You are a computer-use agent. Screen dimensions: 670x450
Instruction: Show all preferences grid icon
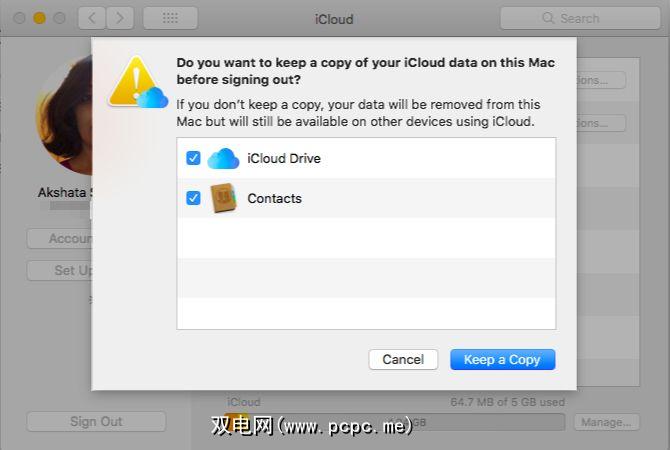pos(169,18)
